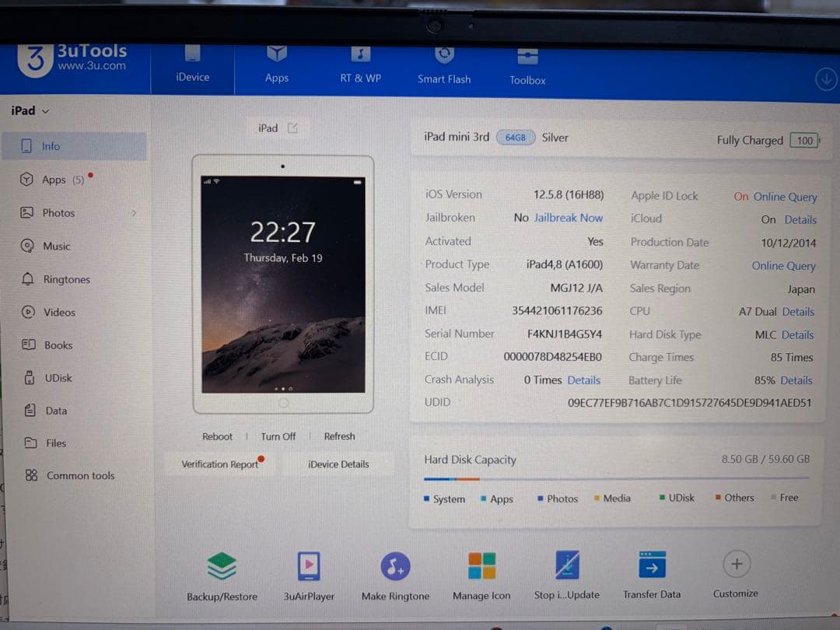Click the Customize plus icon
The width and height of the screenshot is (840, 630).
737,564
